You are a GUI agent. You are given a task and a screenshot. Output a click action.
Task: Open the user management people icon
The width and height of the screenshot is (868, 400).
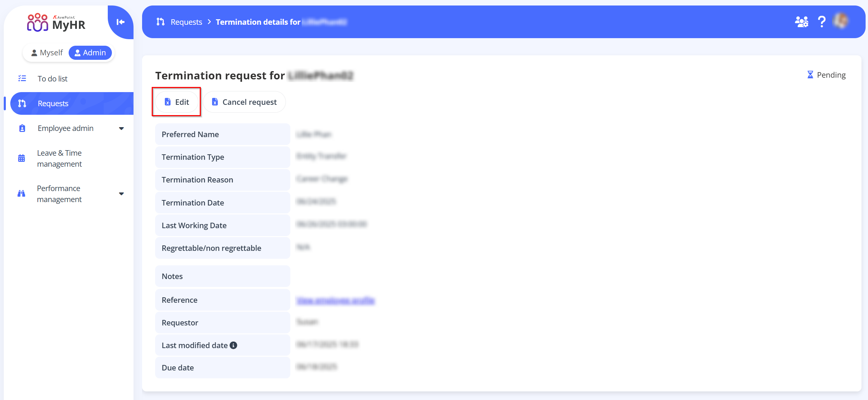pyautogui.click(x=801, y=22)
